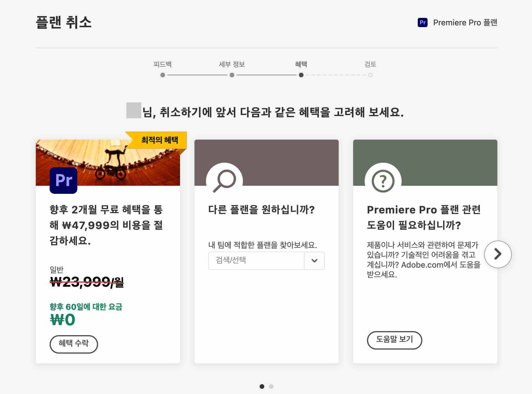
Task: Select the 검토 step dot
Action: (x=370, y=75)
